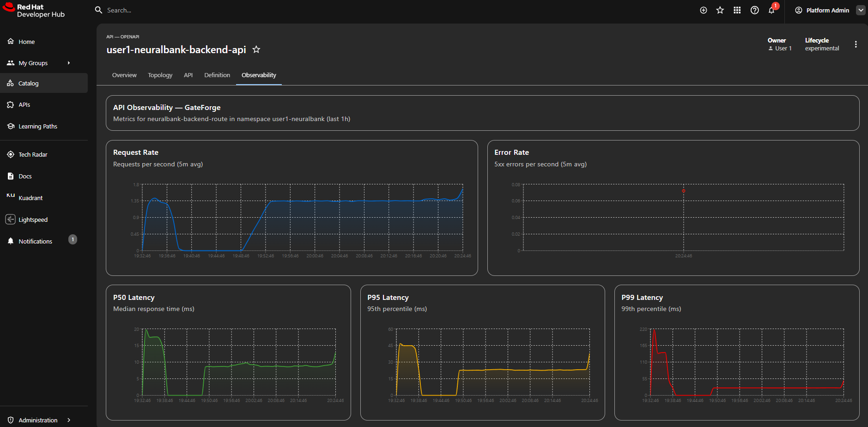This screenshot has width=868, height=427.
Task: Click the P99 Latency card title
Action: tap(642, 298)
